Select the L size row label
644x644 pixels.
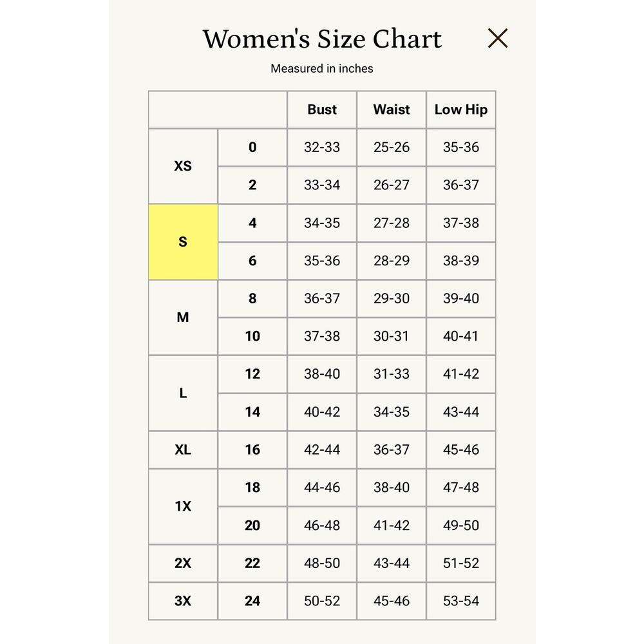(183, 393)
